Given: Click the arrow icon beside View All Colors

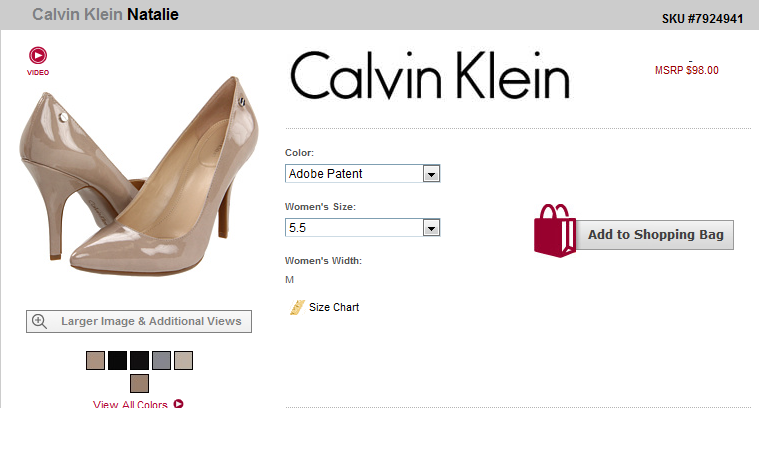Looking at the screenshot, I should (x=178, y=404).
